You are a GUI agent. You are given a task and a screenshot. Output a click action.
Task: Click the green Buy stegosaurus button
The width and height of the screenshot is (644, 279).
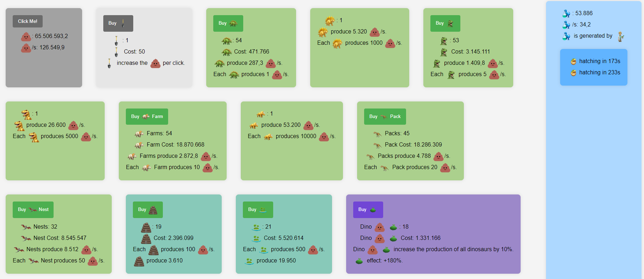[x=228, y=23]
